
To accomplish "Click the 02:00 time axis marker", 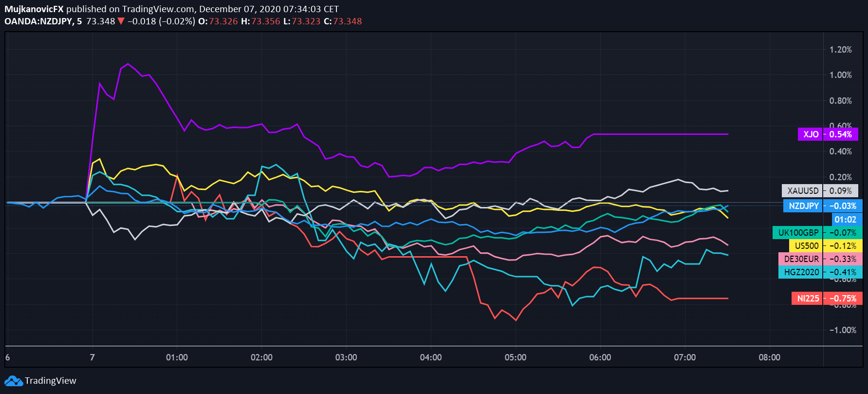I will tap(261, 357).
